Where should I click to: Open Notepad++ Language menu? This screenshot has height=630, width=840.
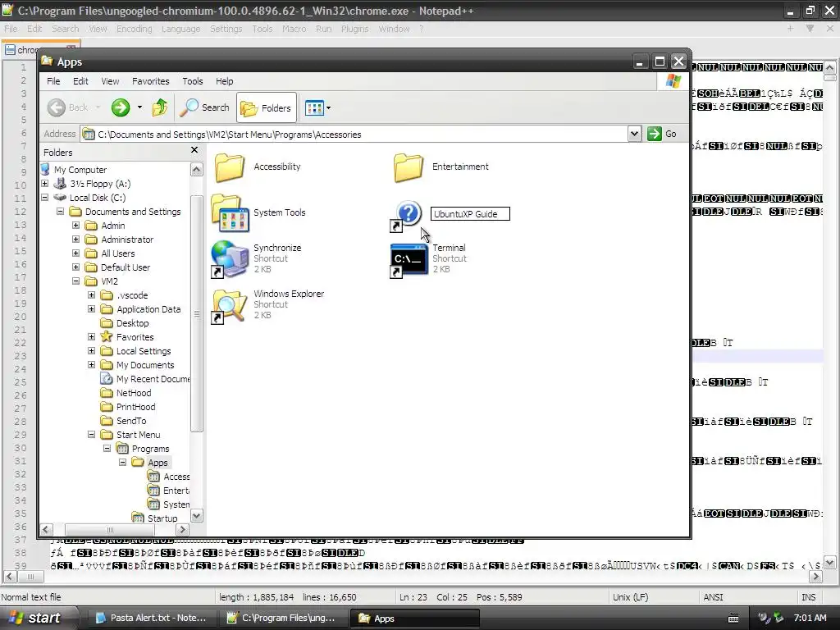pyautogui.click(x=180, y=29)
